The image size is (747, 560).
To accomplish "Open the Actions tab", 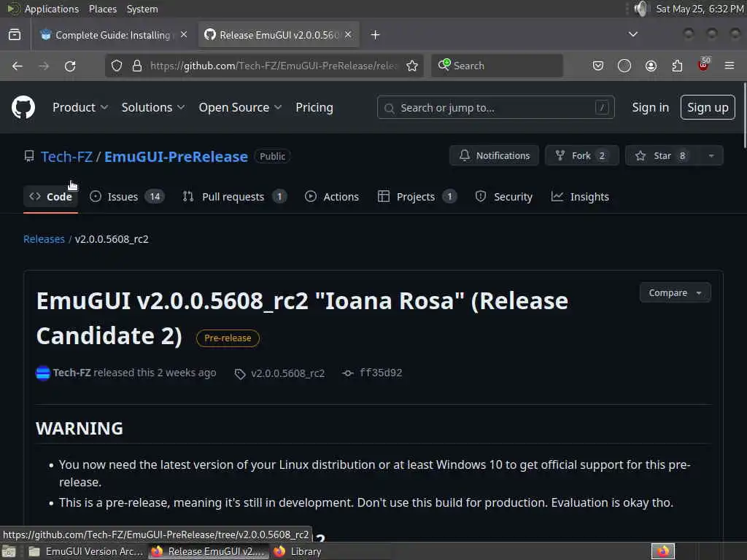I will 332,197.
